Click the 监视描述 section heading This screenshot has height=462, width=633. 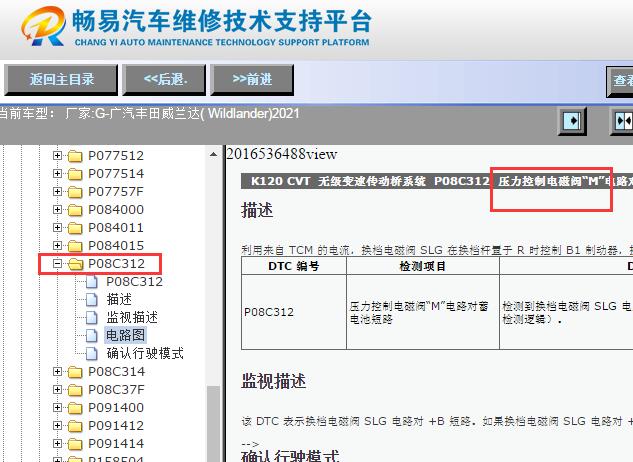pyautogui.click(x=273, y=381)
